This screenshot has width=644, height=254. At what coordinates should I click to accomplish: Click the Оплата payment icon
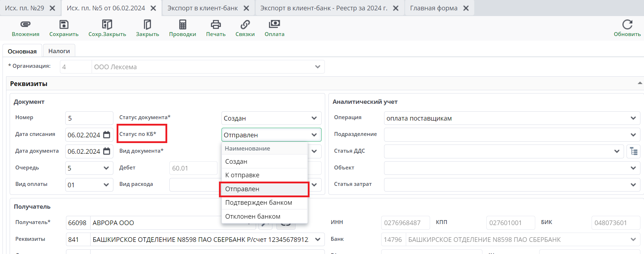point(274,25)
